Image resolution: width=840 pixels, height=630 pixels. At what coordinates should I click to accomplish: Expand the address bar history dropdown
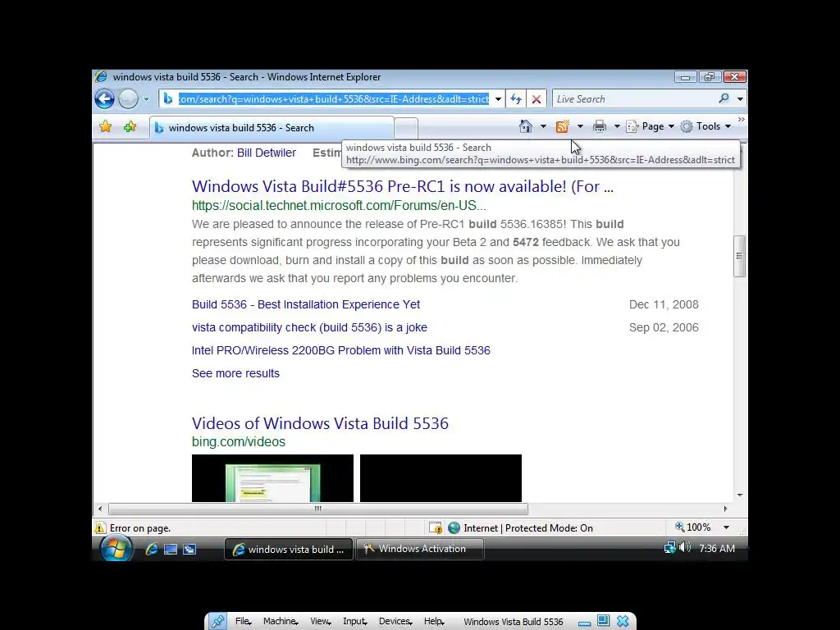[x=498, y=99]
